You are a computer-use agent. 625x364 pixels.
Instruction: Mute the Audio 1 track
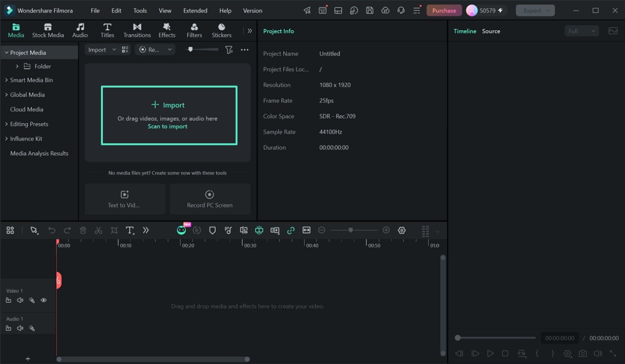point(20,328)
